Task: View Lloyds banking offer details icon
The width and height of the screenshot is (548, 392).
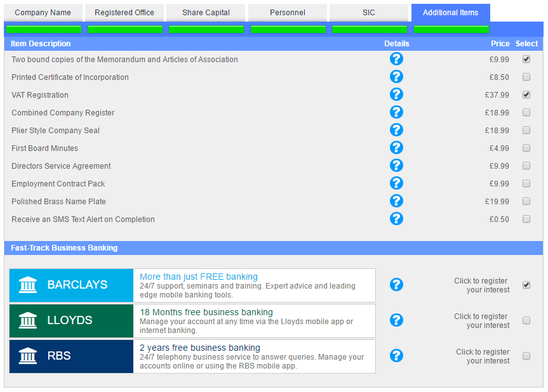Action: [x=396, y=320]
